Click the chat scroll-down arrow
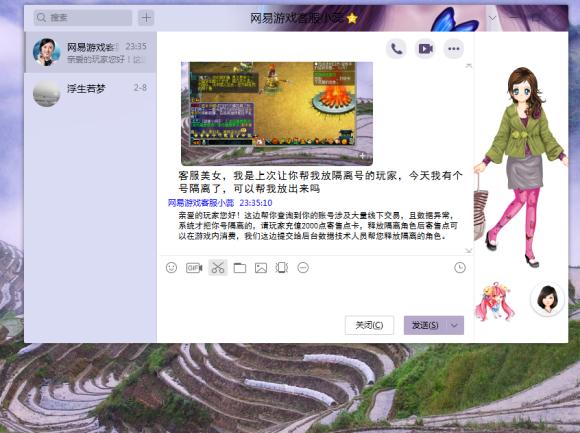The image size is (580, 433). pyautogui.click(x=469, y=251)
